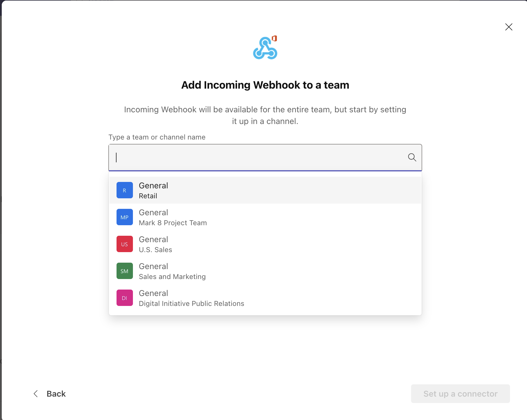This screenshot has width=527, height=420.
Task: Click the green SM team avatar
Action: coord(125,271)
